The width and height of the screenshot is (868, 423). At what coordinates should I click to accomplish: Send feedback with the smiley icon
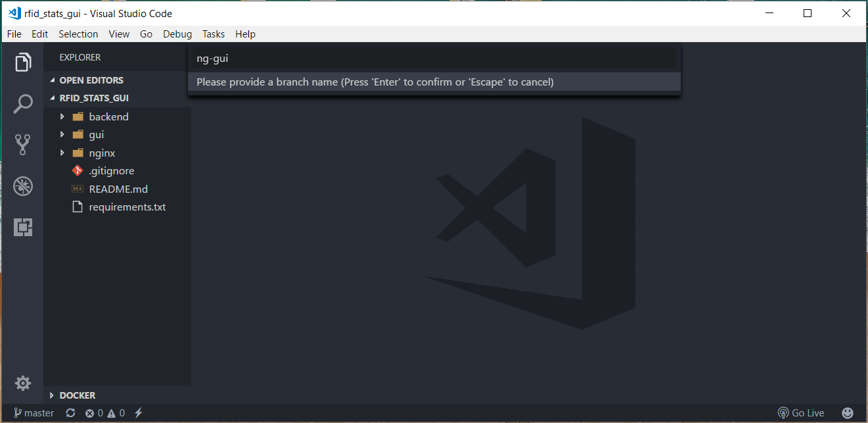click(848, 412)
